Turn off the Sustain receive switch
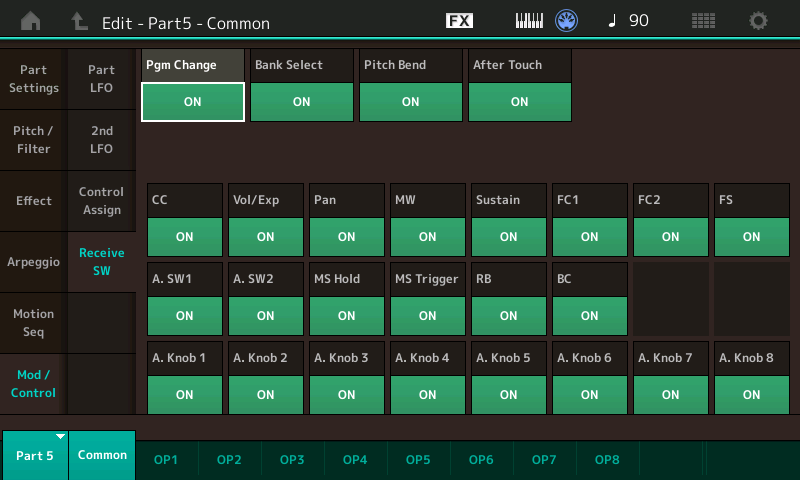The image size is (800, 480). point(508,237)
